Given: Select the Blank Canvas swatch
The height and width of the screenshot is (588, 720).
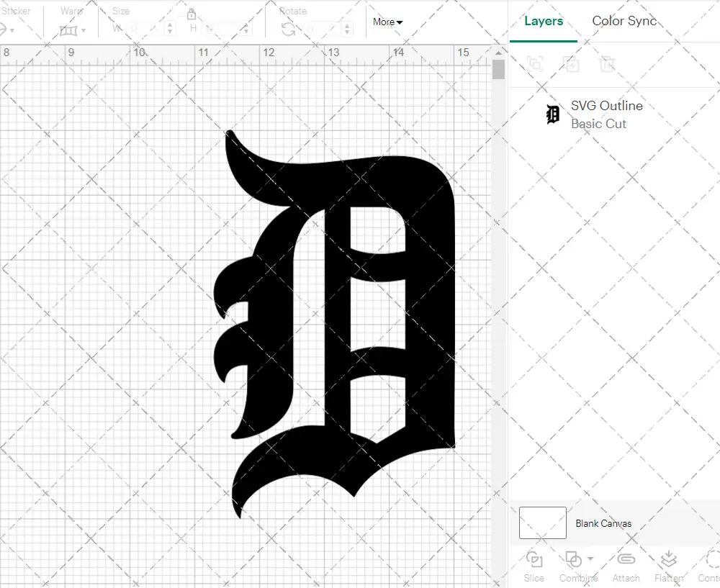Looking at the screenshot, I should point(543,523).
